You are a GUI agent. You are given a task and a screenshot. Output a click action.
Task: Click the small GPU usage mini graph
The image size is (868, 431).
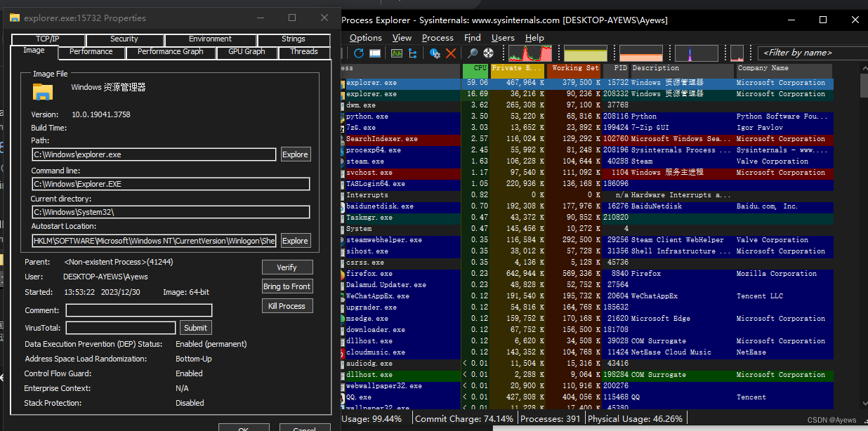tap(737, 53)
